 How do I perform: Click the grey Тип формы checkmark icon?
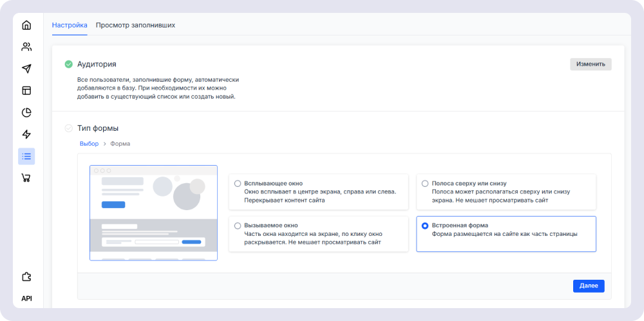[69, 128]
